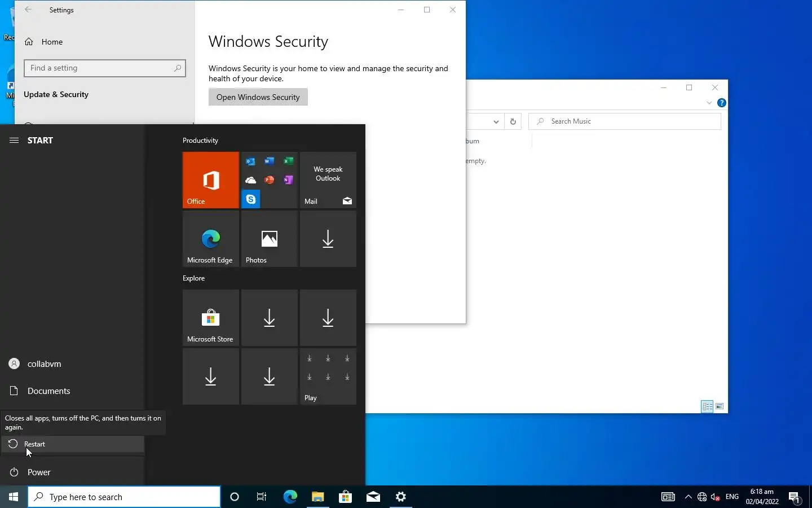Click the collabvm user account entry
This screenshot has height=508, width=812.
pyautogui.click(x=72, y=364)
